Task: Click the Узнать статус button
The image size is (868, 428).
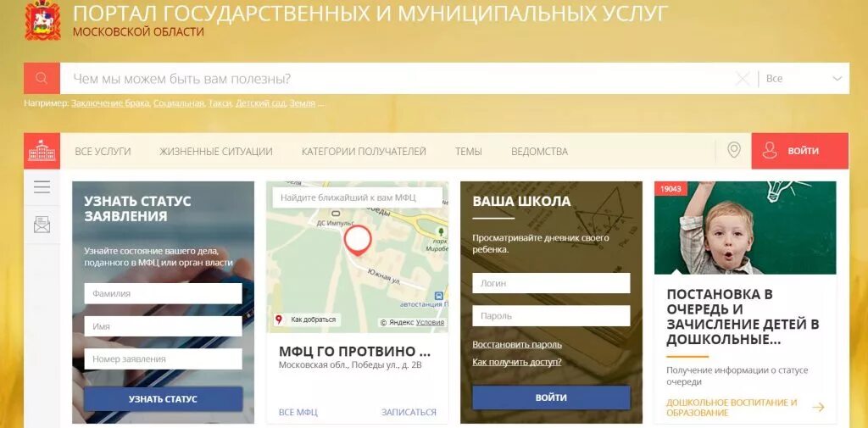Action: point(164,398)
